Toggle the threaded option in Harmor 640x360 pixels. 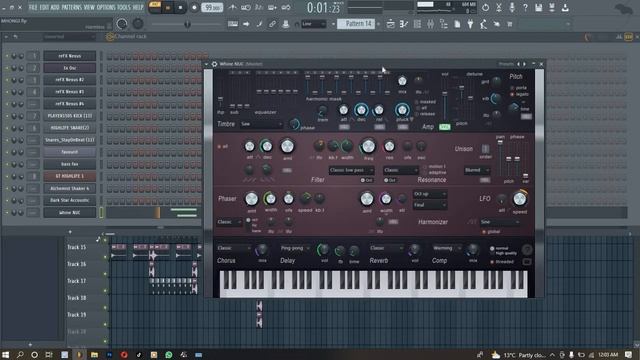pos(502,261)
